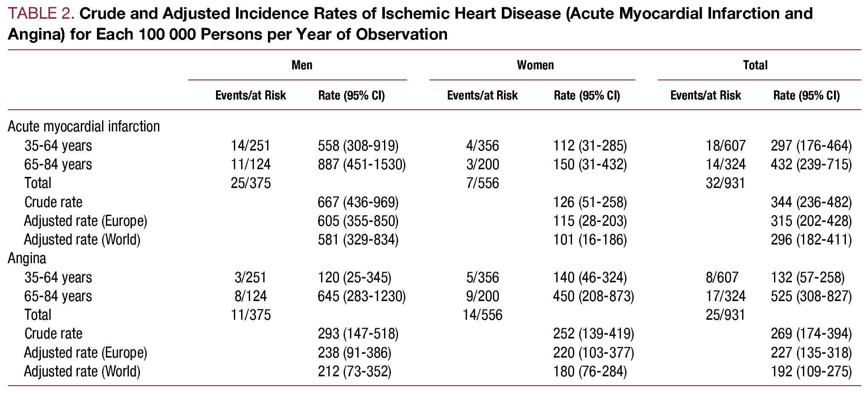Viewport: 868px width, 395px height.
Task: Click the 'Angina' section row label
Action: tap(27, 259)
